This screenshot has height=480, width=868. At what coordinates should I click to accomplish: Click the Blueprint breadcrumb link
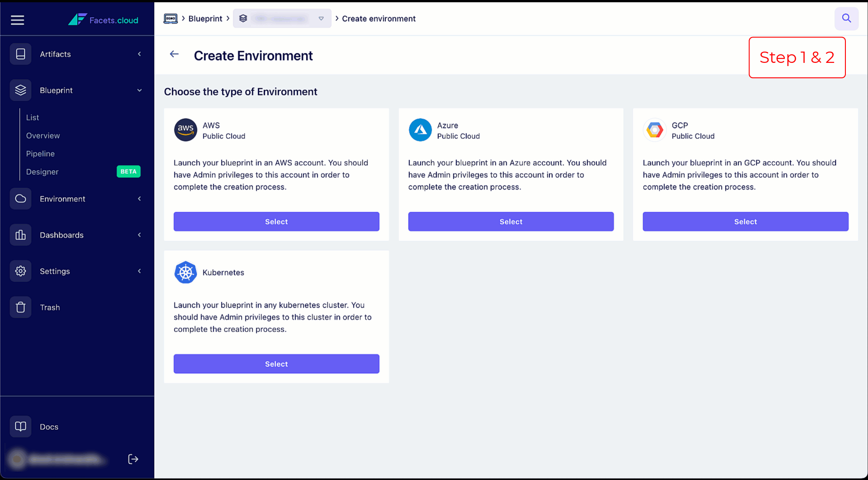205,19
